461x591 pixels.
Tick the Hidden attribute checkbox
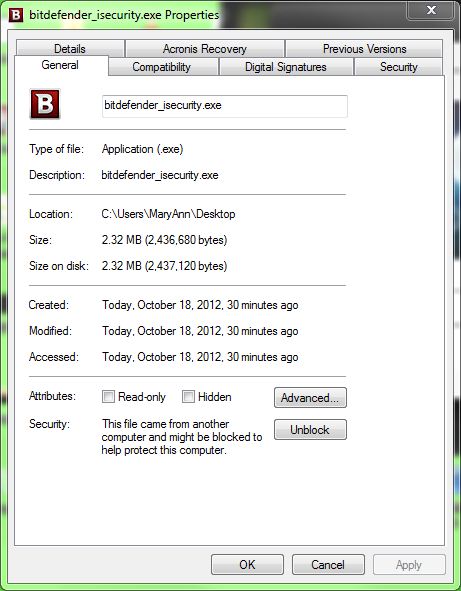click(188, 397)
